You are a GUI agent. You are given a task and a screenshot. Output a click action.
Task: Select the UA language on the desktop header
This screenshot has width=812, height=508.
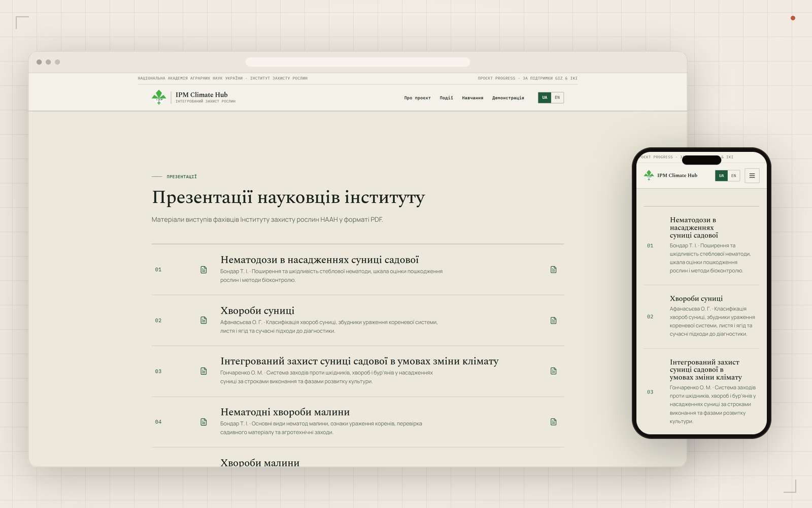pyautogui.click(x=545, y=98)
